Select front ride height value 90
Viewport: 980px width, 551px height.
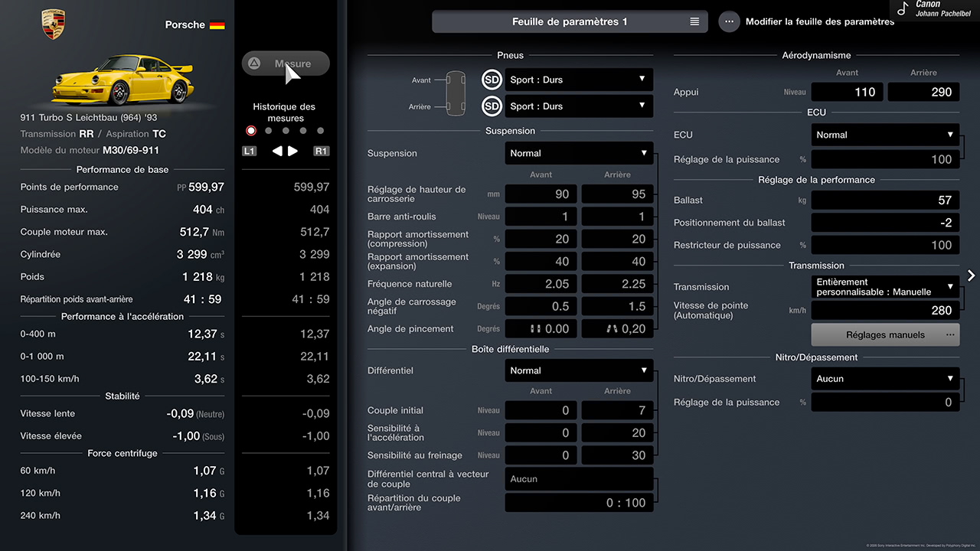click(541, 194)
